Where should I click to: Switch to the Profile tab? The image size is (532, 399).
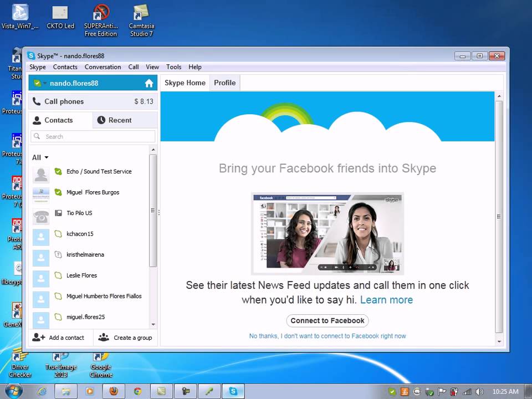tap(224, 83)
